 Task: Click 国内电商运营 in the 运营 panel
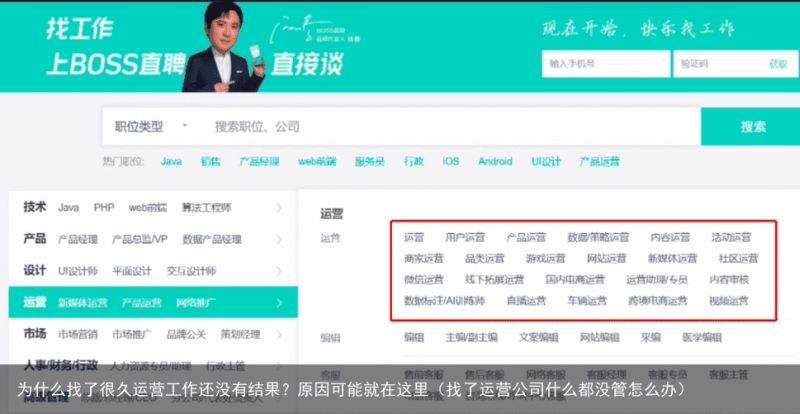click(575, 279)
